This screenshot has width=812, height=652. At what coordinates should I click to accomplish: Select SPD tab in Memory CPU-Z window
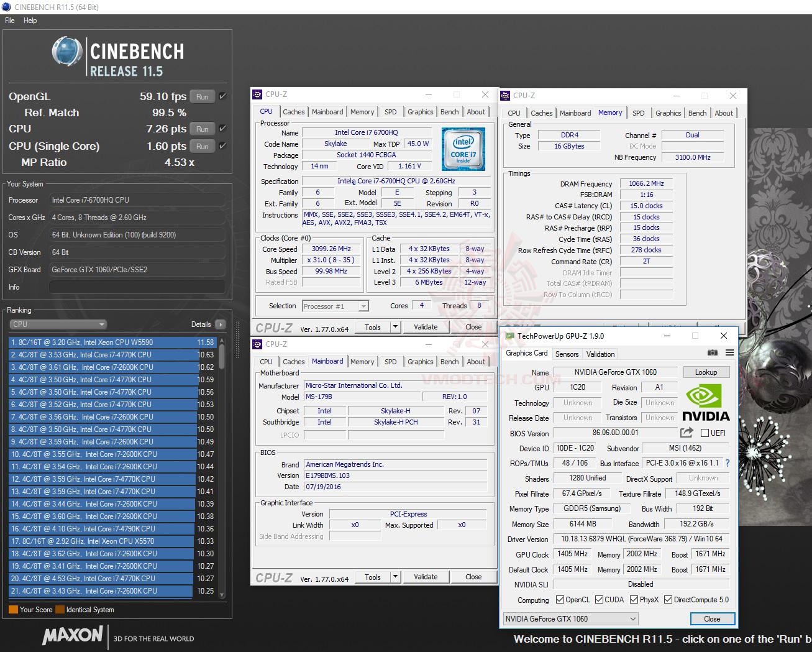pos(638,113)
